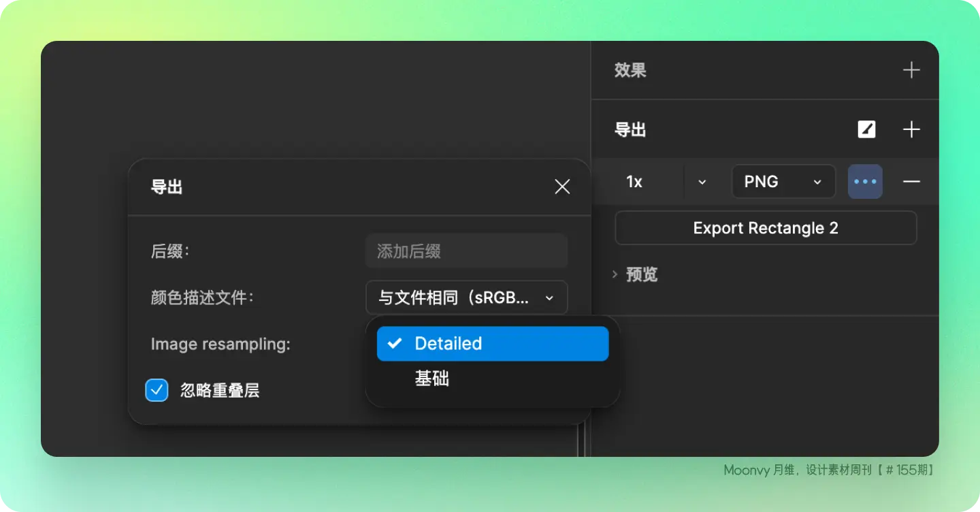Add a new effect with the plus icon

[911, 70]
